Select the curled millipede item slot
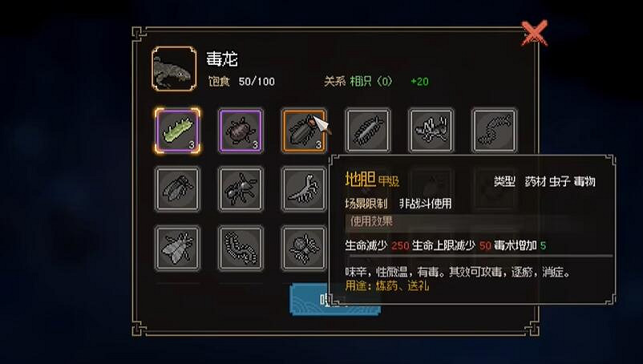The width and height of the screenshot is (643, 364). 241,248
